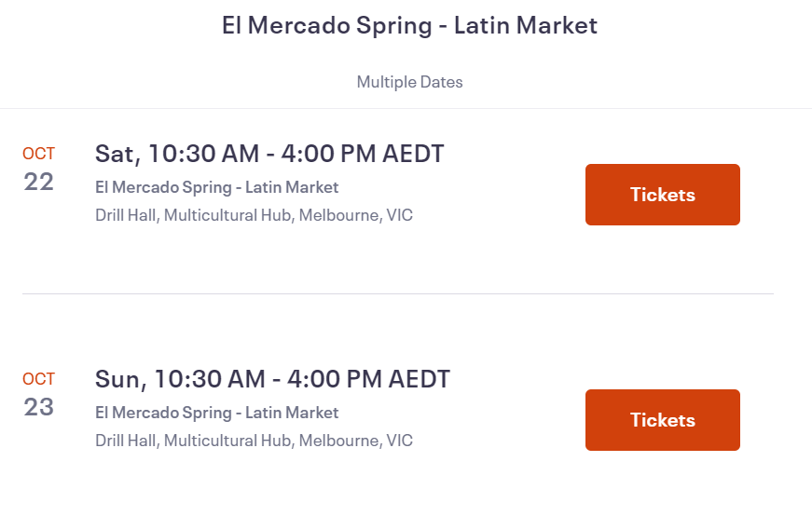Open El Mercado Spring link under Saturday listing

(216, 187)
